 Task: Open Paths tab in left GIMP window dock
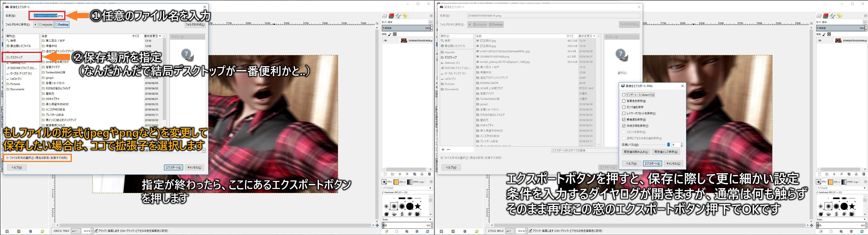[398, 16]
